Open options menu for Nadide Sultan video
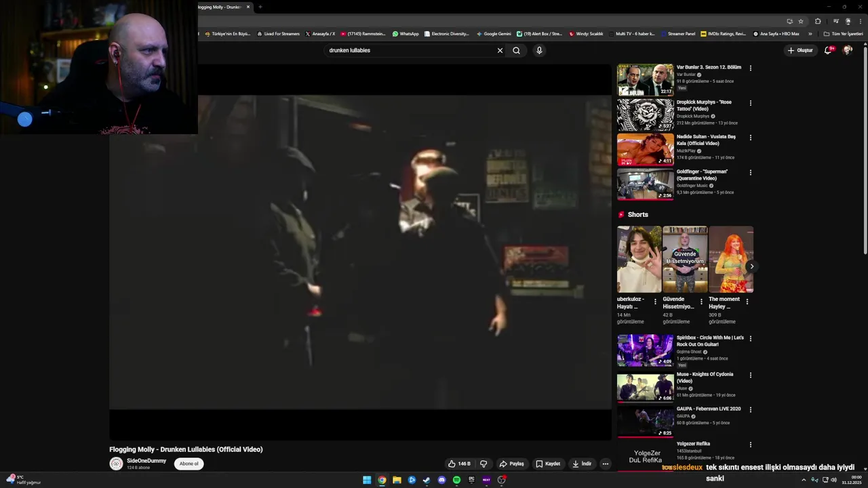868x488 pixels. click(750, 138)
